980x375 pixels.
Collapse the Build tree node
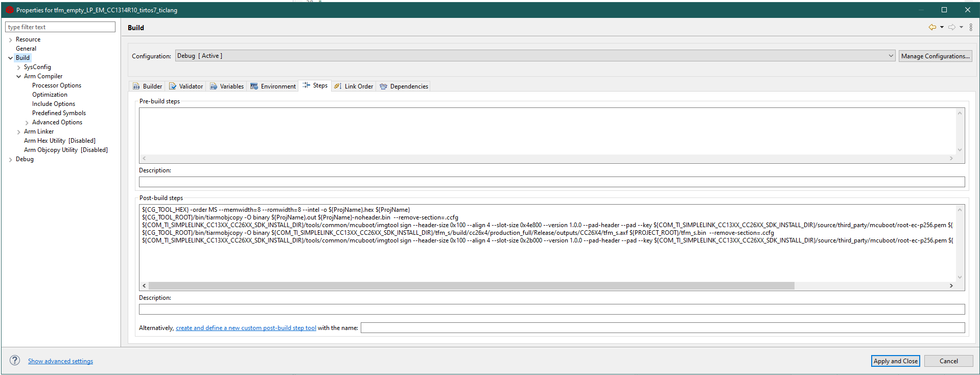point(10,58)
